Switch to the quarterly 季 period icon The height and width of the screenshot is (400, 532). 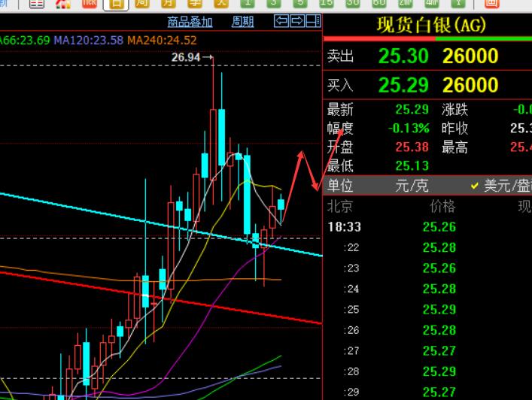195,4
